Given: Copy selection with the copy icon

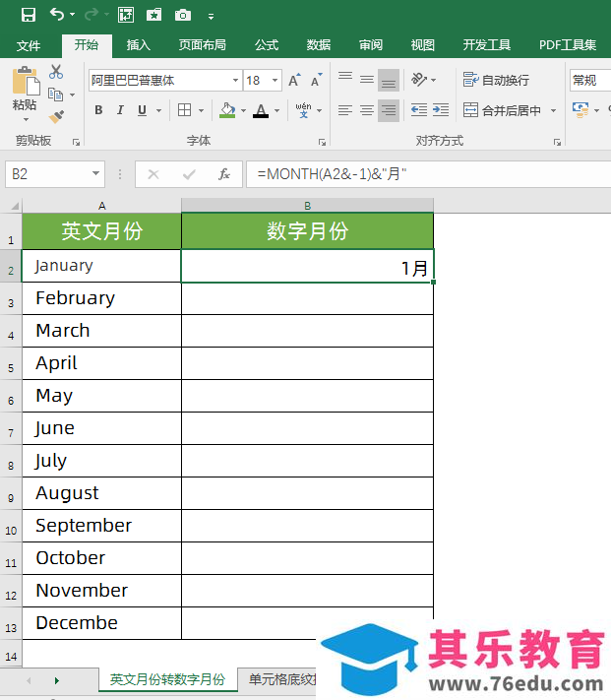Looking at the screenshot, I should (56, 95).
